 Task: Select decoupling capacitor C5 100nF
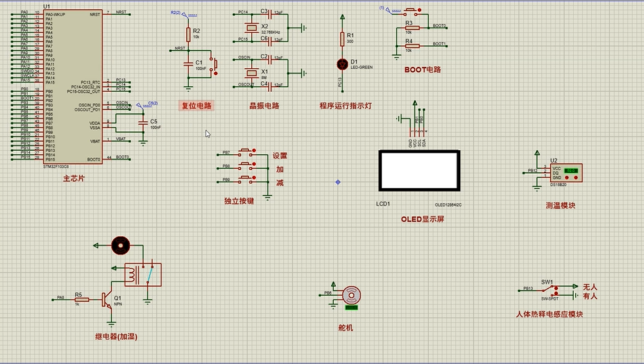point(143,123)
